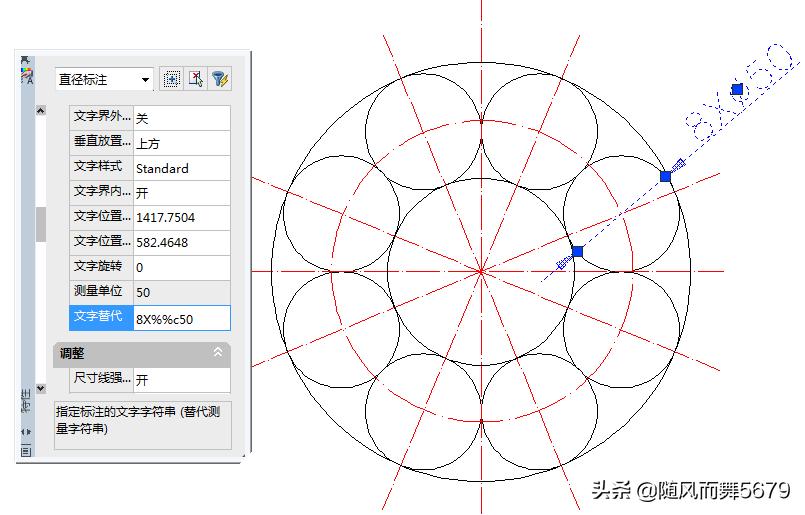Collapse the 调整 section with chevron
The height and width of the screenshot is (515, 805).
(218, 352)
